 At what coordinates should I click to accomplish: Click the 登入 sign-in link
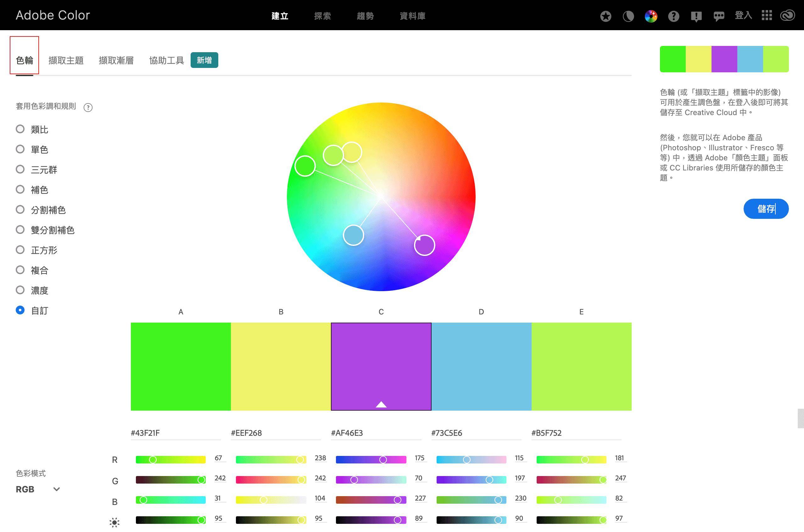click(x=743, y=15)
